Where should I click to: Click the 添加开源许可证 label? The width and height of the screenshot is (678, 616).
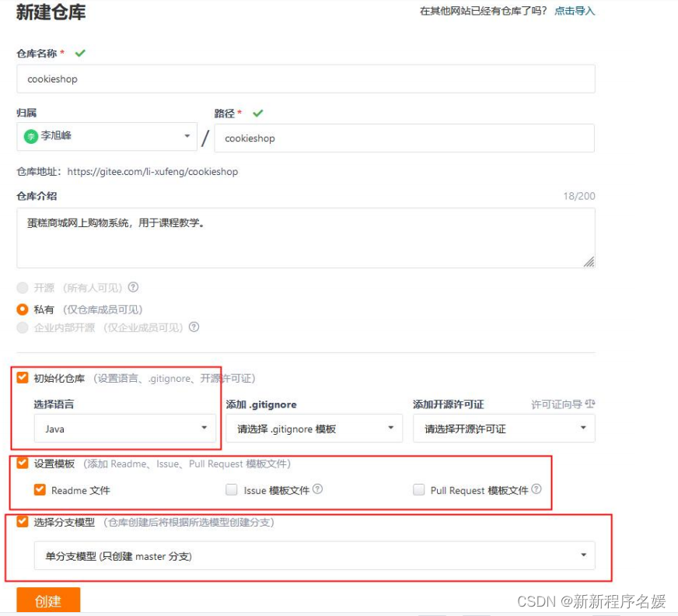[x=449, y=404]
